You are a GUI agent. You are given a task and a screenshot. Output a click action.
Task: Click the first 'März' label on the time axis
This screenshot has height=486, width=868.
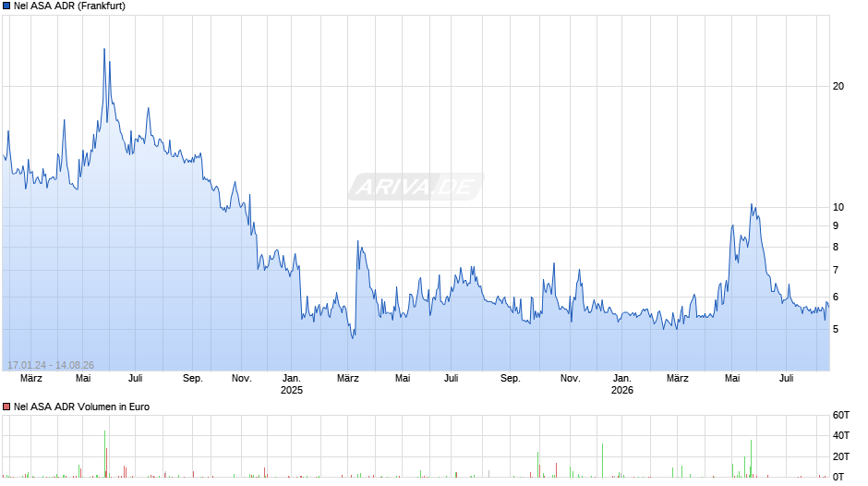coord(31,379)
